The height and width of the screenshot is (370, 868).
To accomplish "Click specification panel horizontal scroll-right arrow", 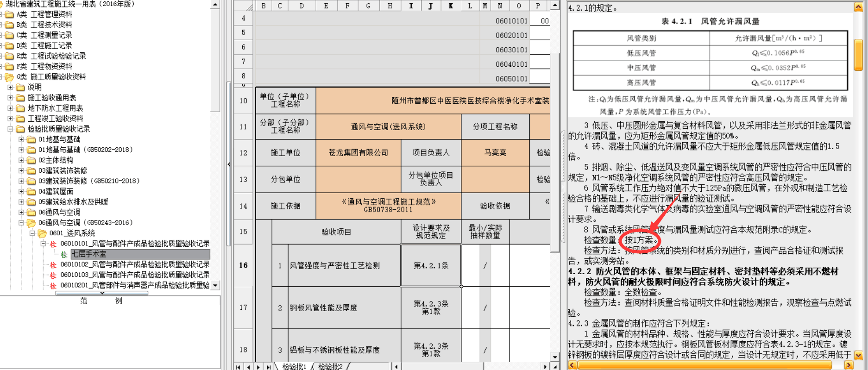I will tap(849, 365).
